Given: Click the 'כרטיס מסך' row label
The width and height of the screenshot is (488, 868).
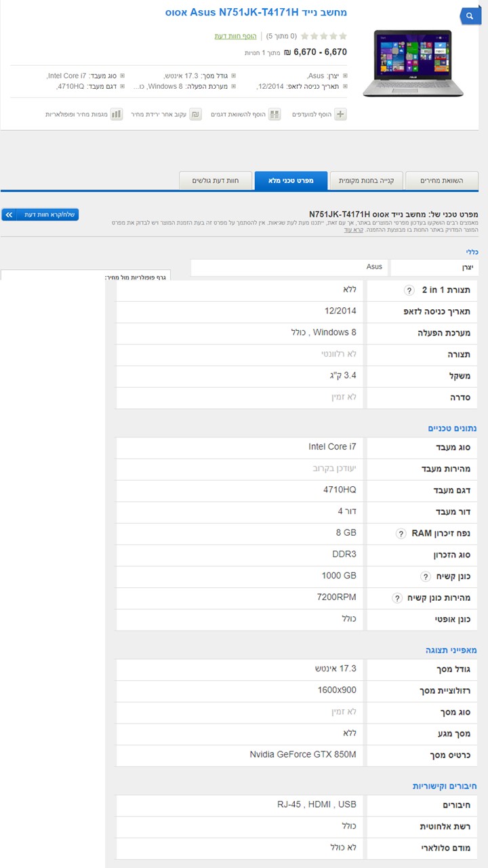Looking at the screenshot, I should click(x=450, y=755).
